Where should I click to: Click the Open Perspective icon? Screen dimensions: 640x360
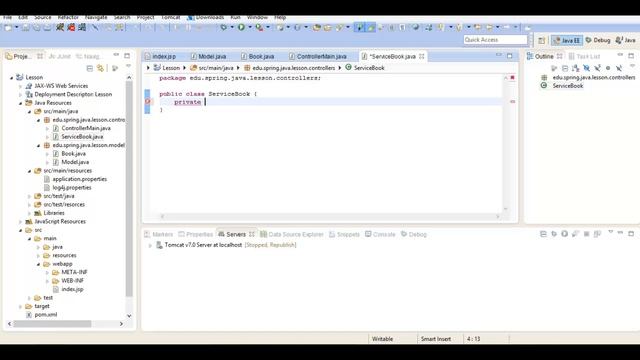(x=542, y=40)
